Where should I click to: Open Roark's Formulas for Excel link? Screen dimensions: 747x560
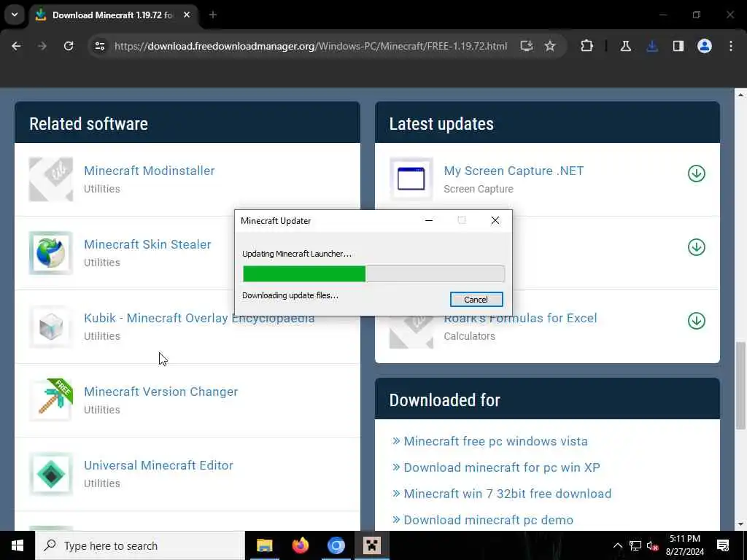tap(520, 318)
